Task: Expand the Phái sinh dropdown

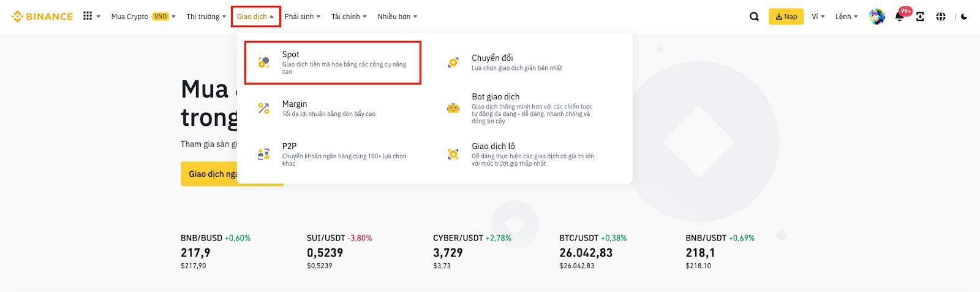Action: click(303, 17)
